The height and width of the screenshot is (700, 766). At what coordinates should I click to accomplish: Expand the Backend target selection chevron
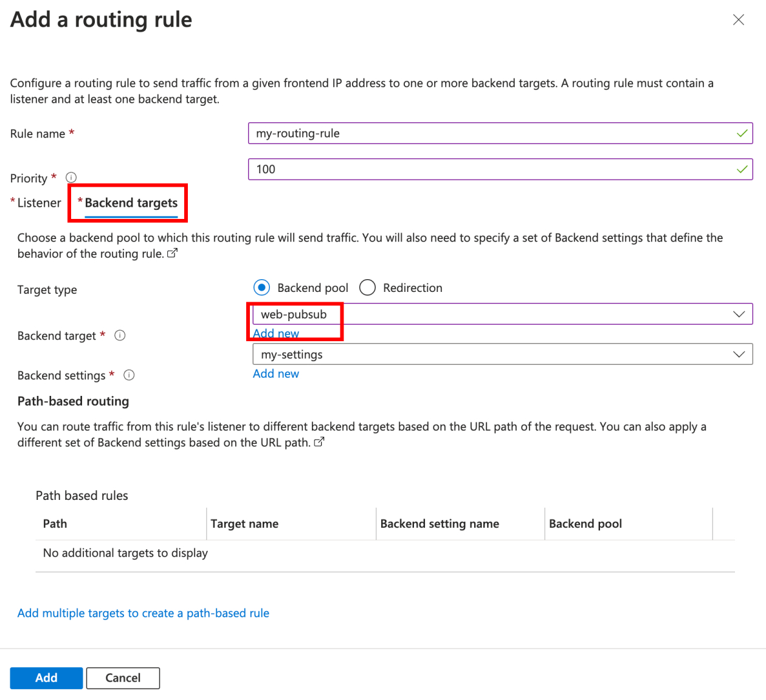click(x=739, y=314)
